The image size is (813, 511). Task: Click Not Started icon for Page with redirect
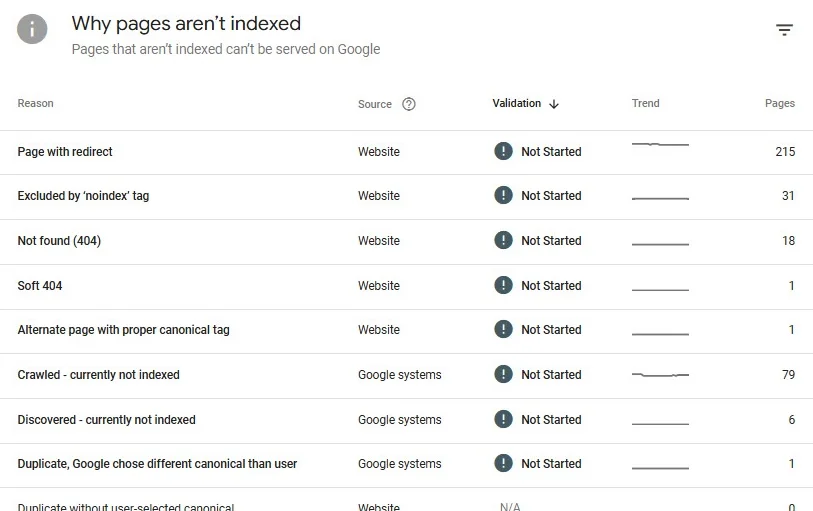503,152
